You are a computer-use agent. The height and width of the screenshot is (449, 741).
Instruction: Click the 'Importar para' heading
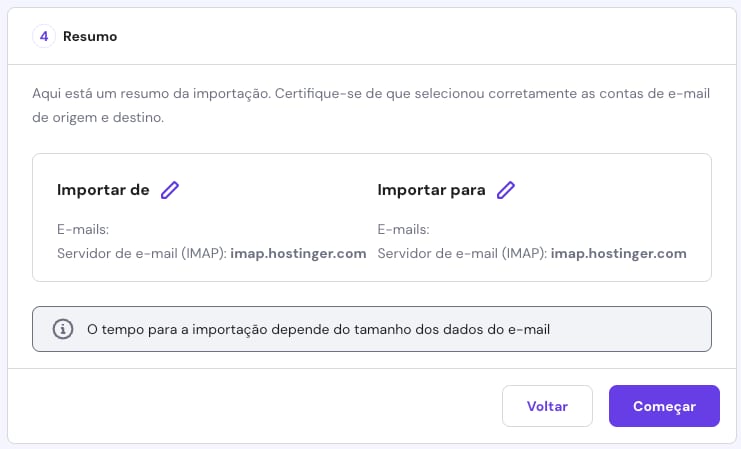coord(431,190)
